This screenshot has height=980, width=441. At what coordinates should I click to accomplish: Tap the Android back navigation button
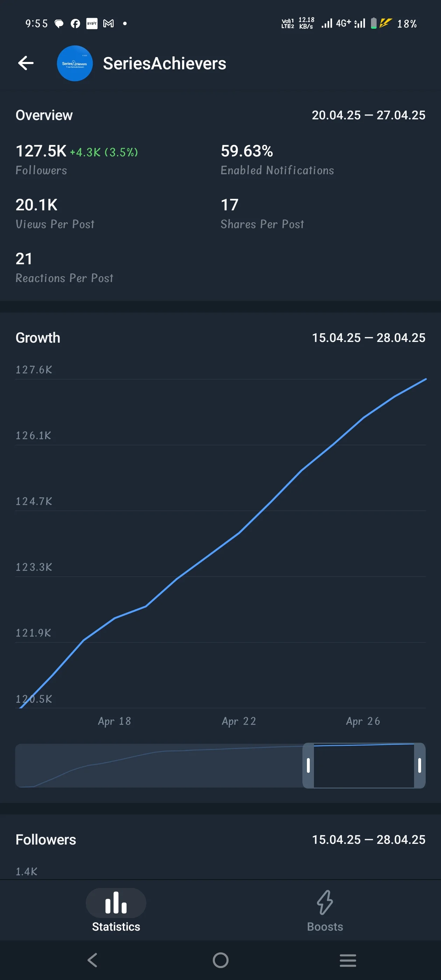92,960
